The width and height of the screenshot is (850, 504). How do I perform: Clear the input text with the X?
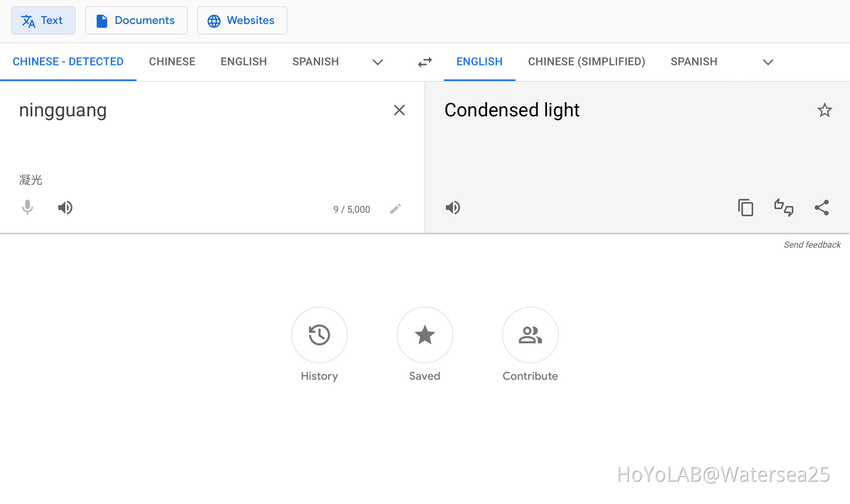pyautogui.click(x=399, y=110)
